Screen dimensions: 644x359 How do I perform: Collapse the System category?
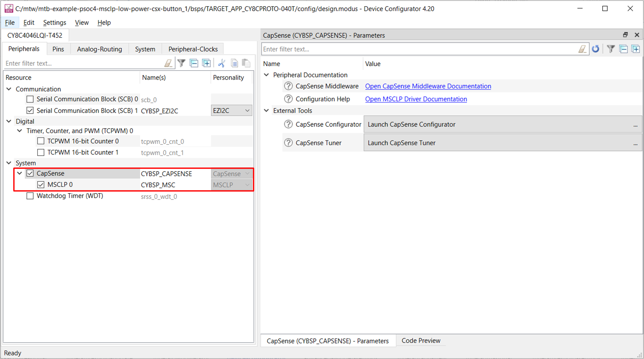pos(9,163)
